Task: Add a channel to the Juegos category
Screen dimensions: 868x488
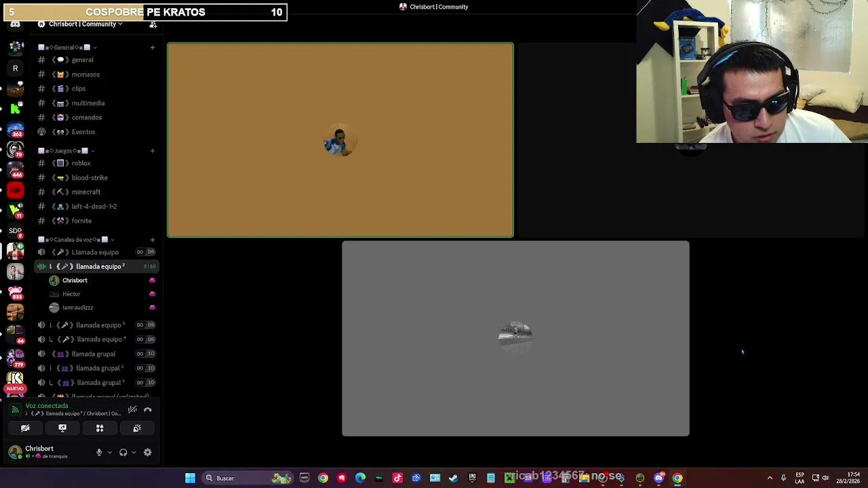Action: (x=152, y=150)
